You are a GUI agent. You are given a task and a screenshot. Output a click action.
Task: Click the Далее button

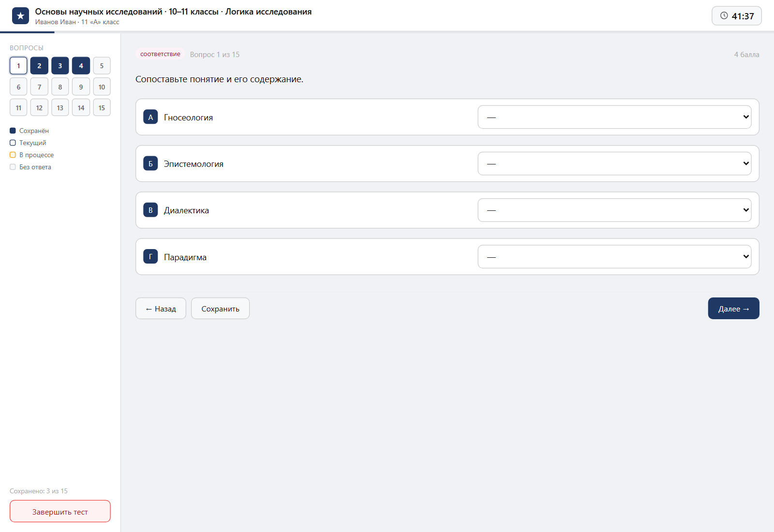733,309
